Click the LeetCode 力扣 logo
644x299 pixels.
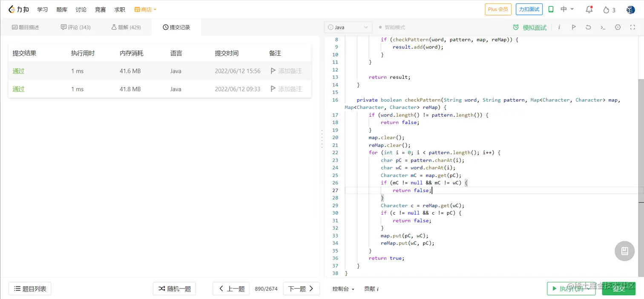(19, 9)
